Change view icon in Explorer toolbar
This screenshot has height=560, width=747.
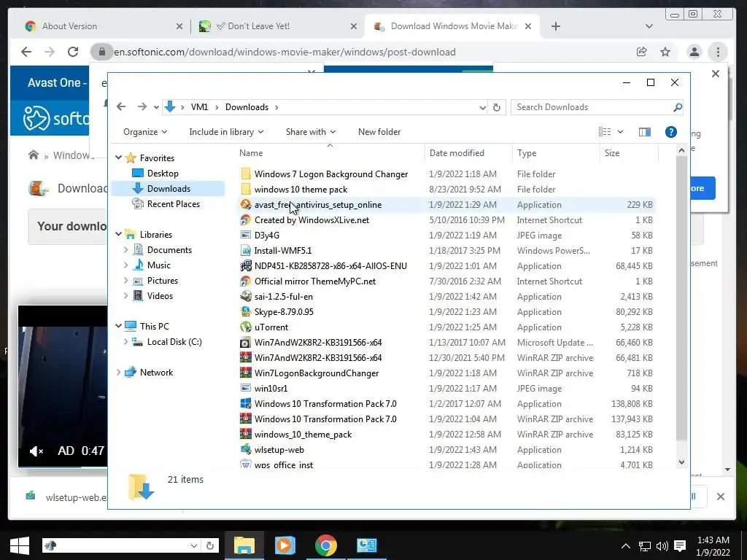tap(605, 132)
